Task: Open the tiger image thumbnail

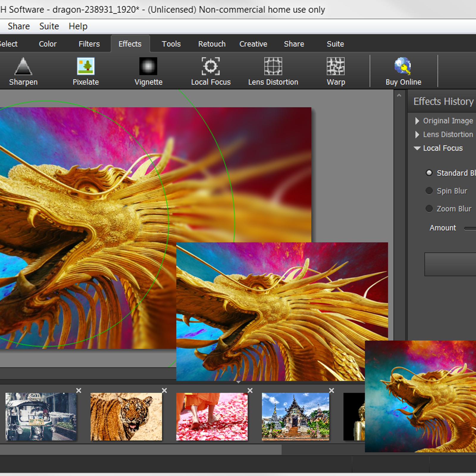Action: point(126,416)
